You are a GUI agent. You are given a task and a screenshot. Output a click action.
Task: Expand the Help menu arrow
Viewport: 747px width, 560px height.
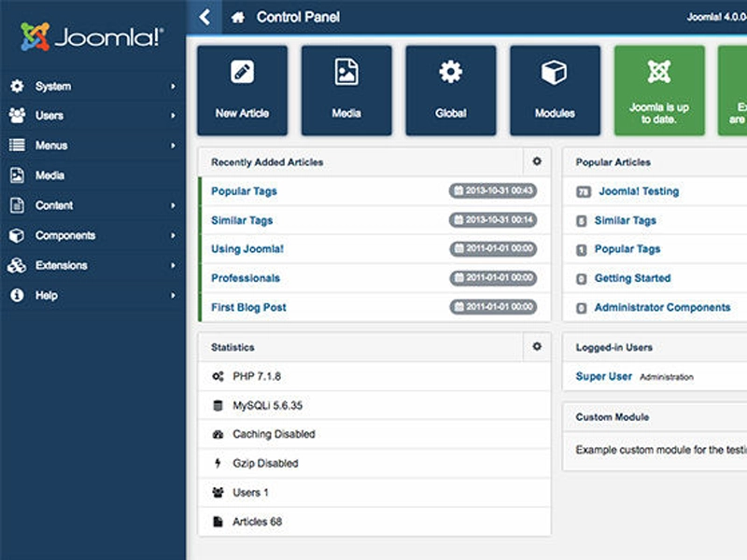(173, 295)
